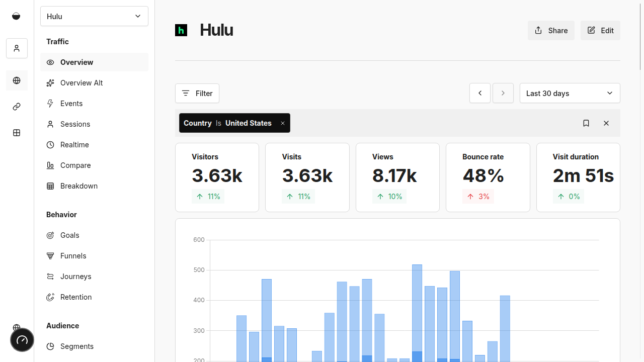Open the user profile icon in left rail
The height and width of the screenshot is (362, 644).
pyautogui.click(x=17, y=48)
